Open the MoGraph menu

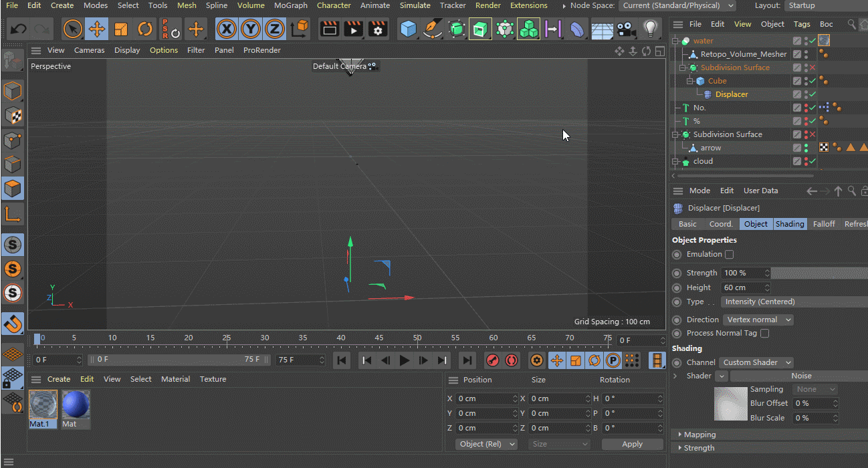[291, 5]
